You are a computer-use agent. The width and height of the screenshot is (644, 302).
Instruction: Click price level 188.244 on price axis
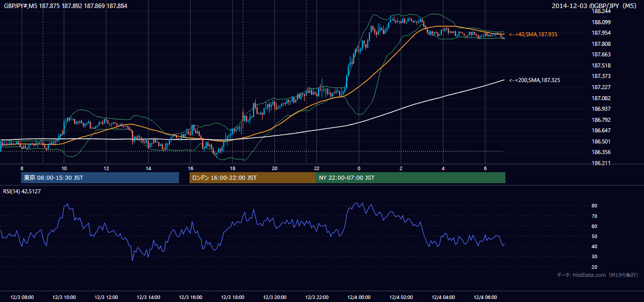click(x=602, y=11)
